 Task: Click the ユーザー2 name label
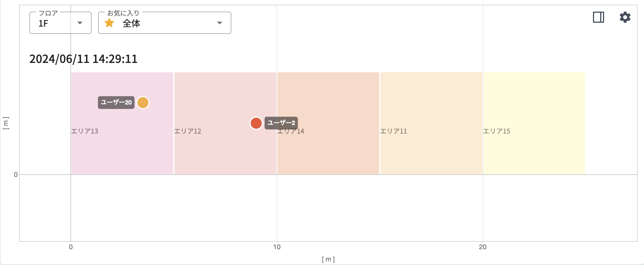[x=281, y=123]
